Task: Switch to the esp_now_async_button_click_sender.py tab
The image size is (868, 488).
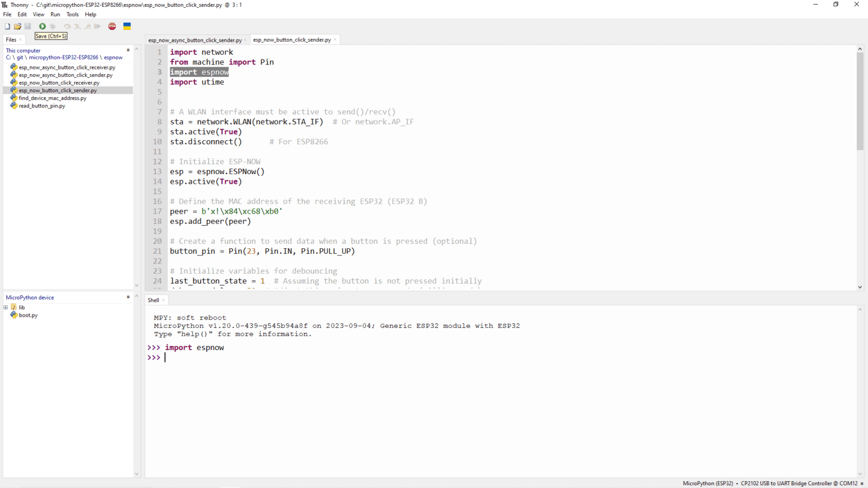Action: [195, 40]
